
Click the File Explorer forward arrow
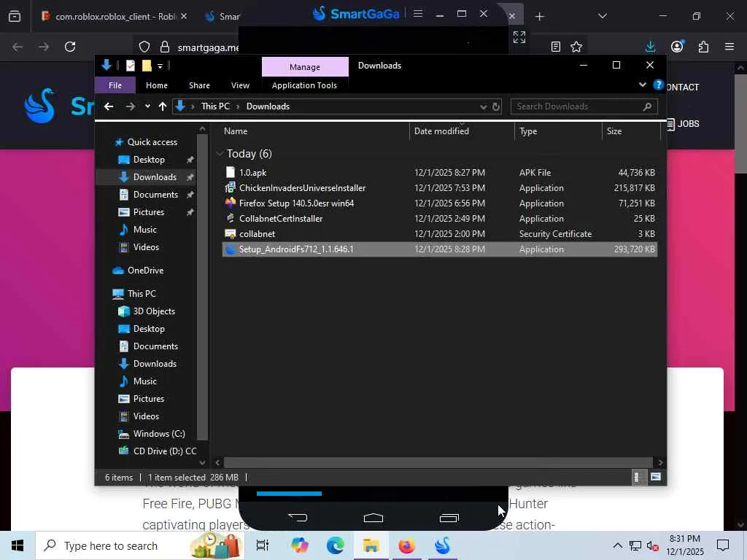point(130,106)
